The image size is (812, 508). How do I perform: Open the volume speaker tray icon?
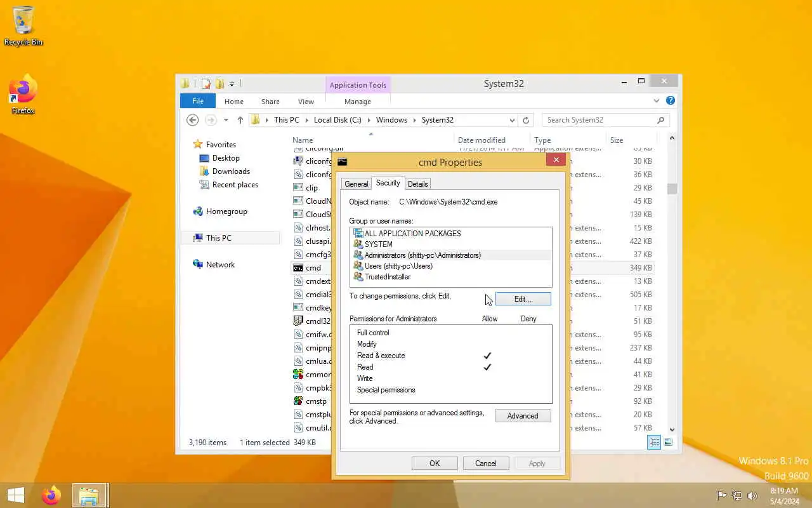[752, 496]
